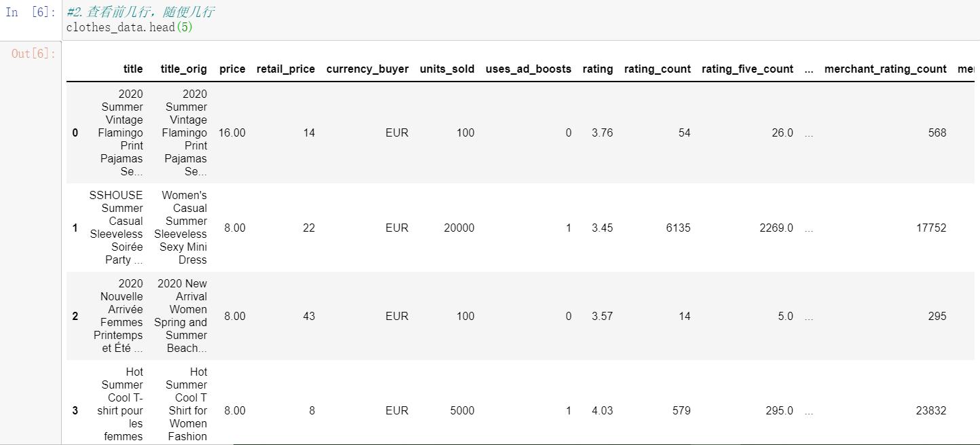Click the 'title_orig' column header
980x445 pixels.
point(184,69)
